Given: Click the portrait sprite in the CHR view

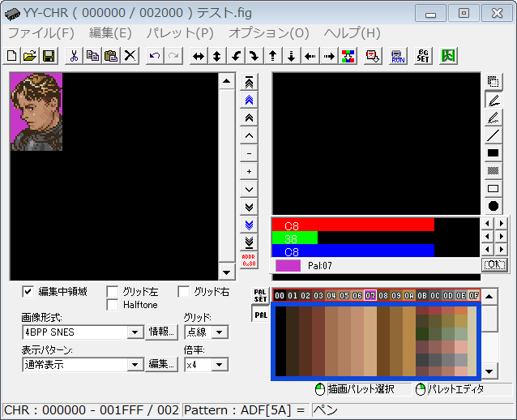Looking at the screenshot, I should click(x=36, y=112).
